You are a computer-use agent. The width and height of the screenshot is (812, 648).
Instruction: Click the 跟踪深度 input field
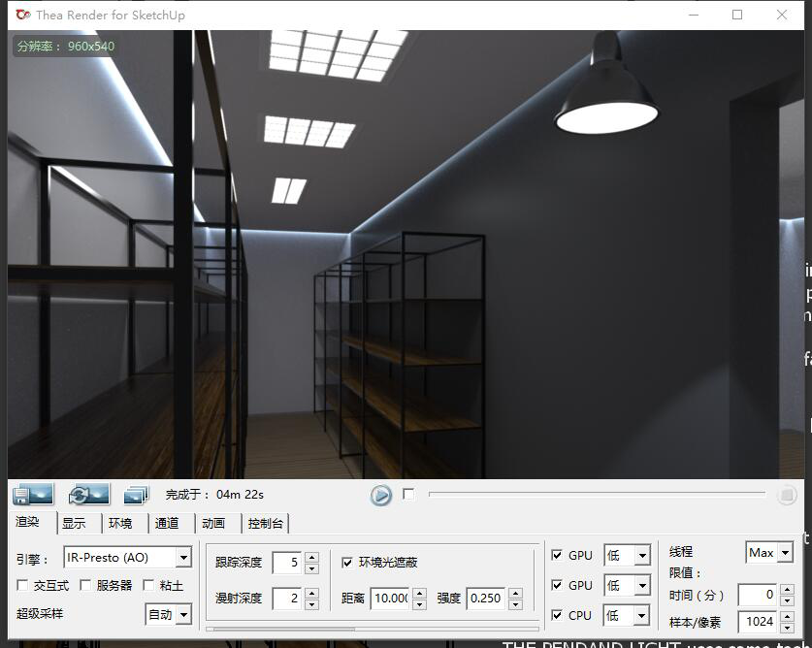[288, 563]
